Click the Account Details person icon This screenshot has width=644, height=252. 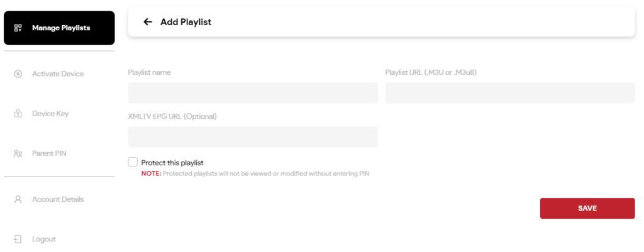click(x=18, y=199)
